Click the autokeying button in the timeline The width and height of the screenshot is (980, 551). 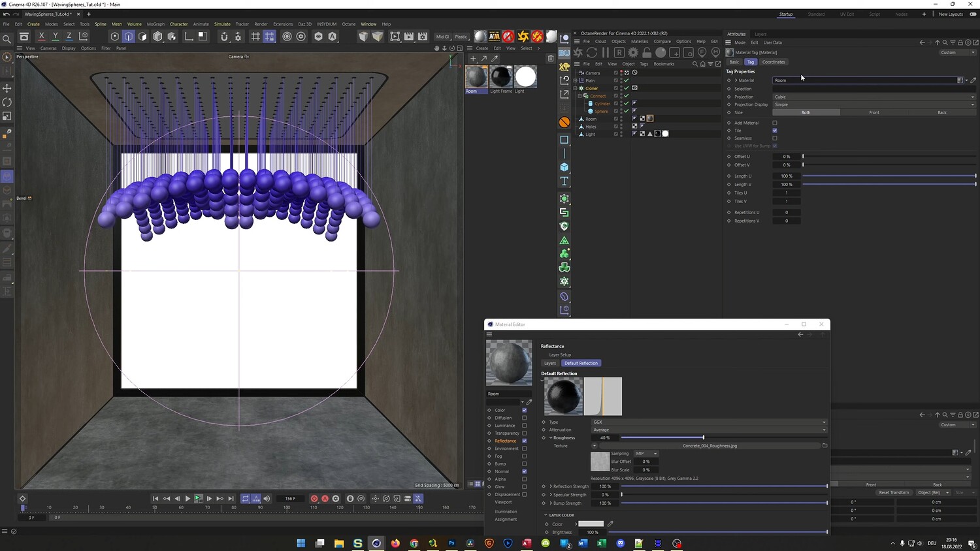325,499
